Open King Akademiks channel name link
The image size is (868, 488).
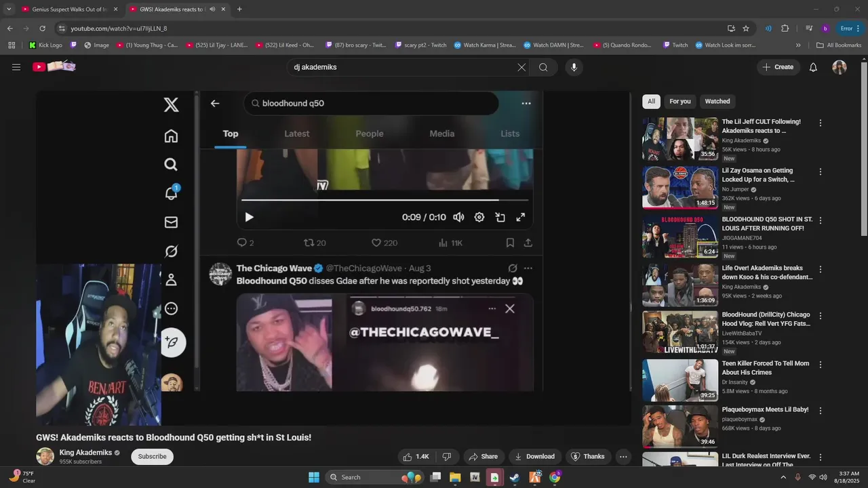pos(85,453)
